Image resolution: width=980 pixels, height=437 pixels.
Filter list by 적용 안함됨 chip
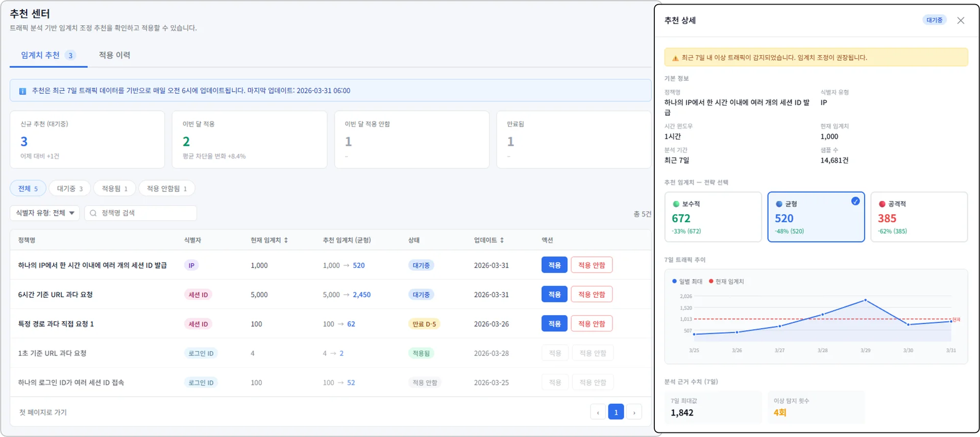(x=166, y=189)
